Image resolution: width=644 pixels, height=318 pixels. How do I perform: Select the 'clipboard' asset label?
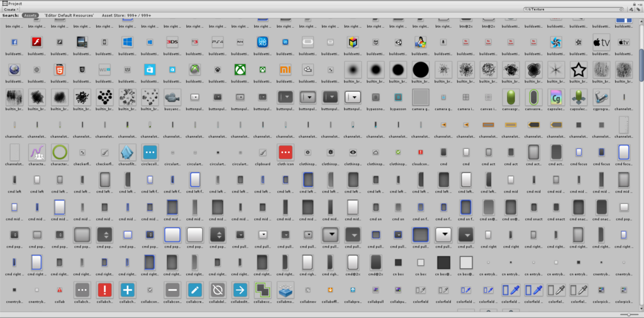(262, 164)
